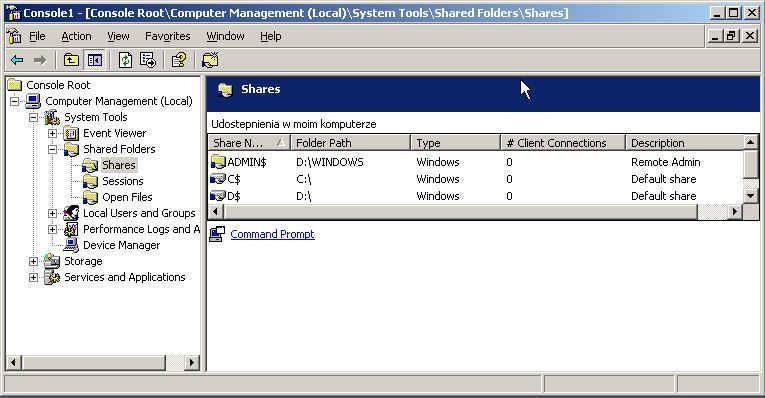Image resolution: width=765 pixels, height=398 pixels.
Task: Click the C:\ folder path cell
Action: [303, 179]
